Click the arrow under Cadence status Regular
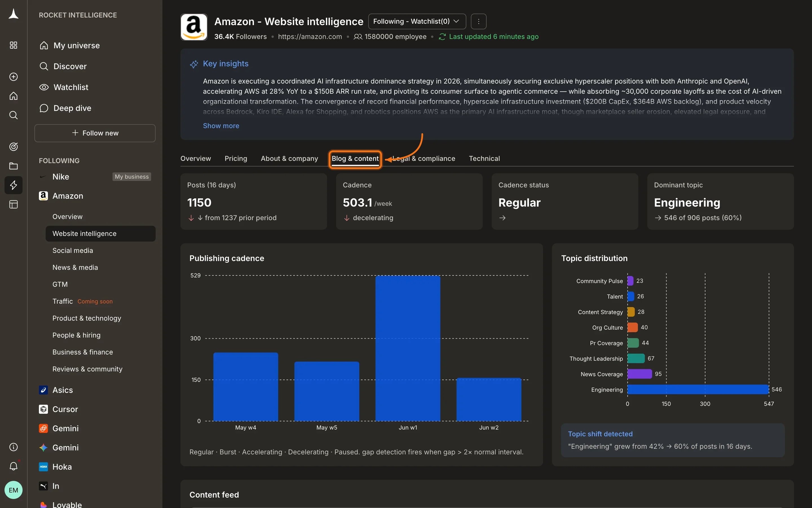The height and width of the screenshot is (508, 812). pyautogui.click(x=502, y=218)
